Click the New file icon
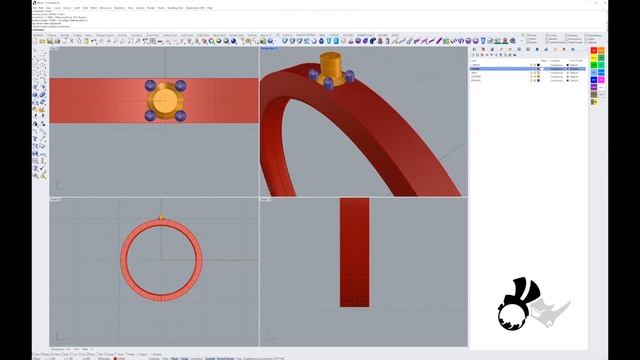The height and width of the screenshot is (360, 640). click(x=35, y=41)
